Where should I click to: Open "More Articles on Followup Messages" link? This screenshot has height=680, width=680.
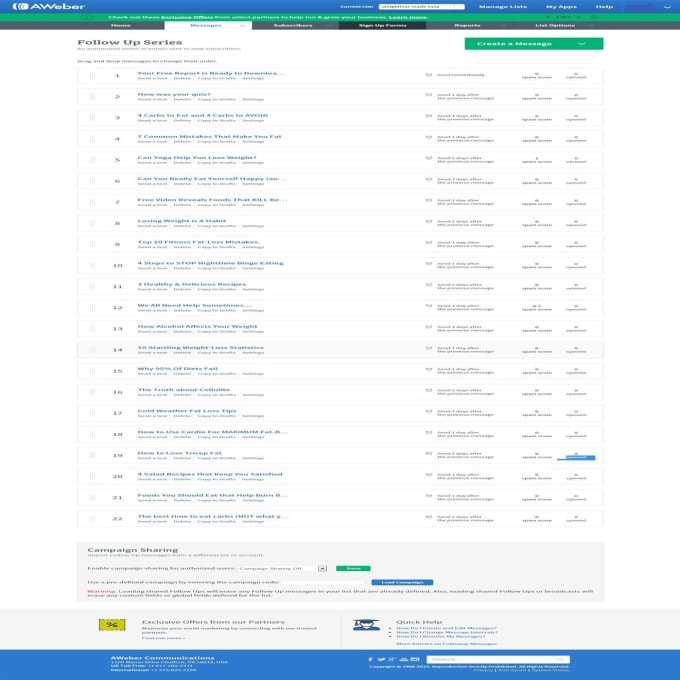446,644
